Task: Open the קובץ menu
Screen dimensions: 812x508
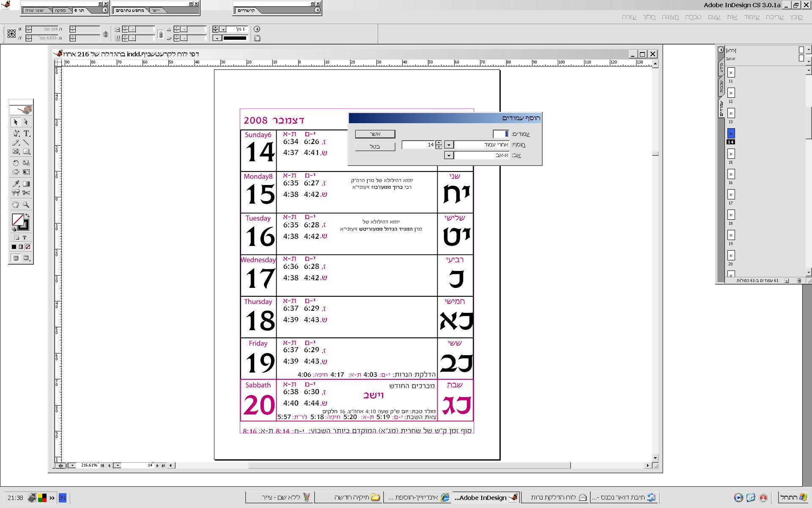Action: pos(797,17)
